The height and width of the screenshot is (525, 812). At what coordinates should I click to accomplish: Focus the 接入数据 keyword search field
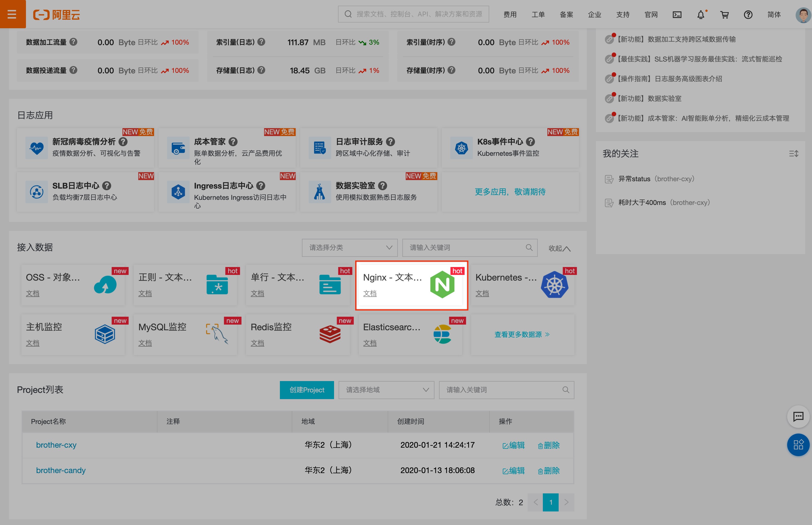470,248
